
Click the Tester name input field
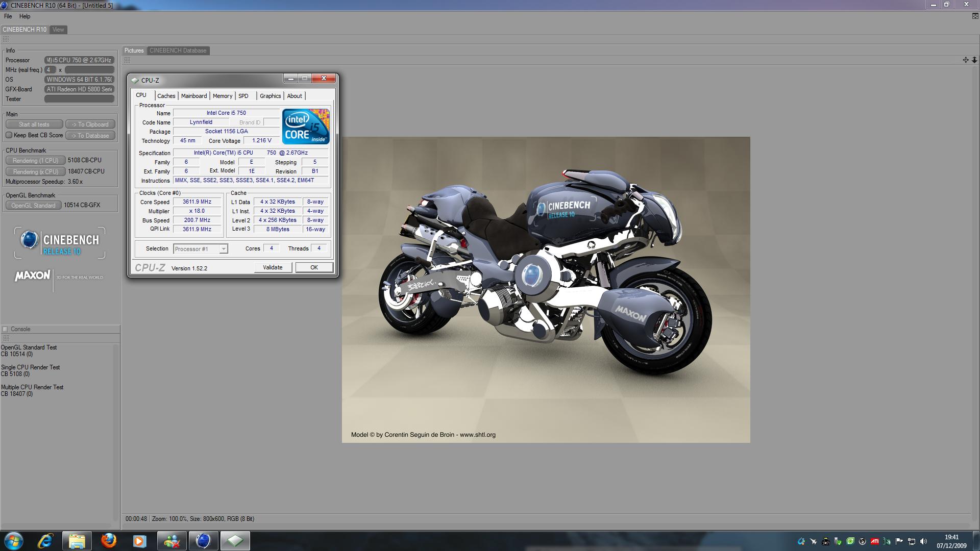[79, 99]
